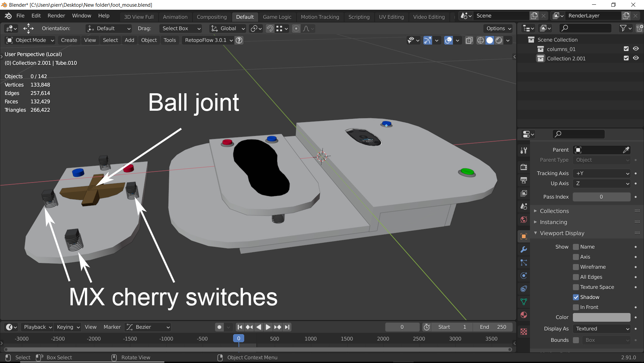Enable Show Name checkbox
The width and height of the screenshot is (644, 363).
(576, 247)
